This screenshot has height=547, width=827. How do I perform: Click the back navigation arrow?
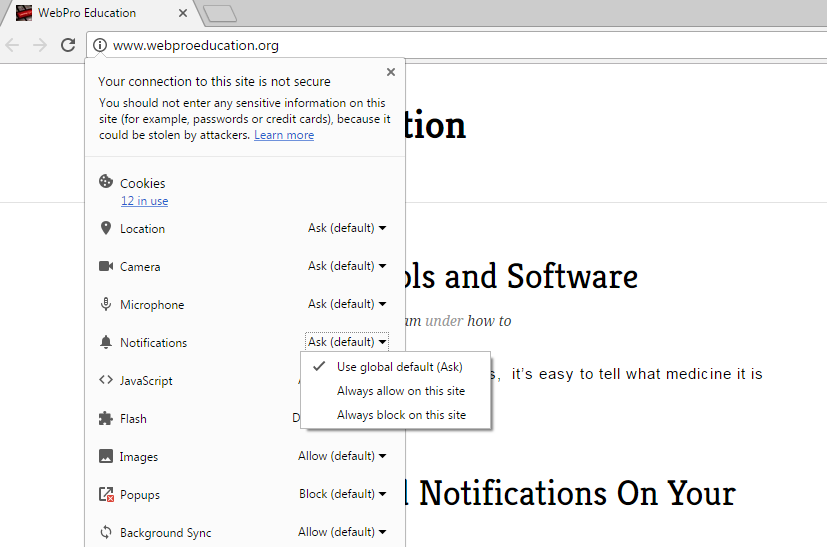(12, 45)
